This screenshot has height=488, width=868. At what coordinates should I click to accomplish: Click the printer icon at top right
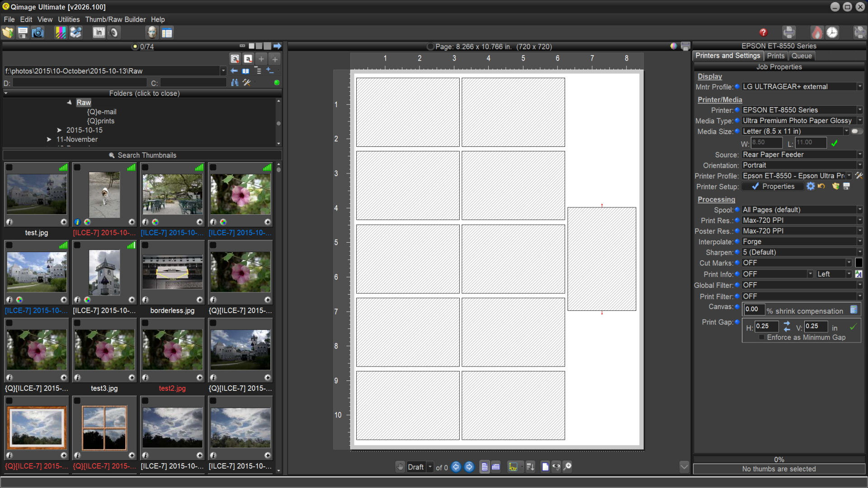point(789,33)
